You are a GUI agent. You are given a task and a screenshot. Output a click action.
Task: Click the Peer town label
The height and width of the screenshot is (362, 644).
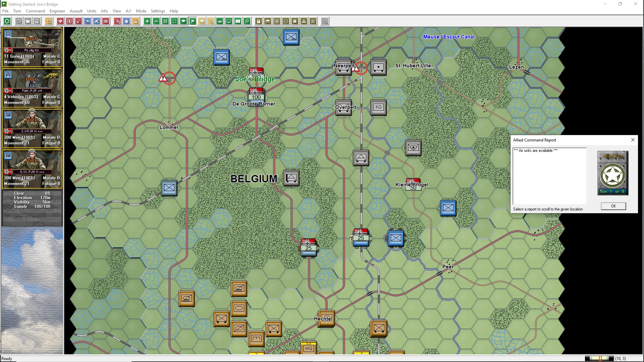[448, 267]
